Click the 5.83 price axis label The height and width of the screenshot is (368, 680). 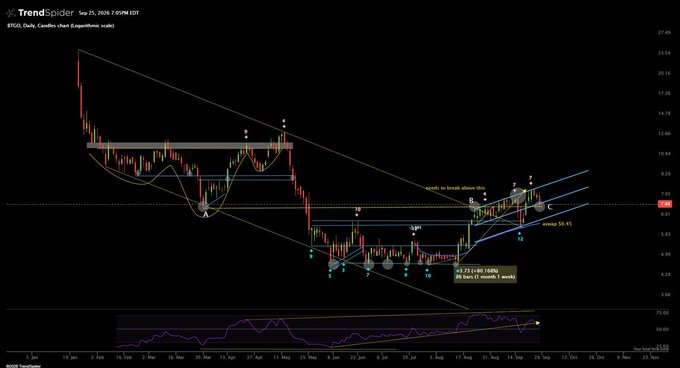click(664, 234)
